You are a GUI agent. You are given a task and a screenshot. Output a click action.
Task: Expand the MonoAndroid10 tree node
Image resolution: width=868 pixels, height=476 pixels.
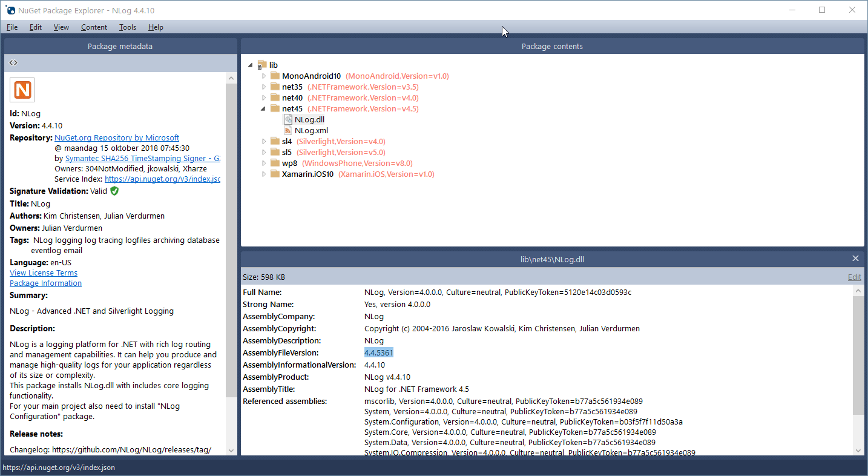[x=263, y=76]
